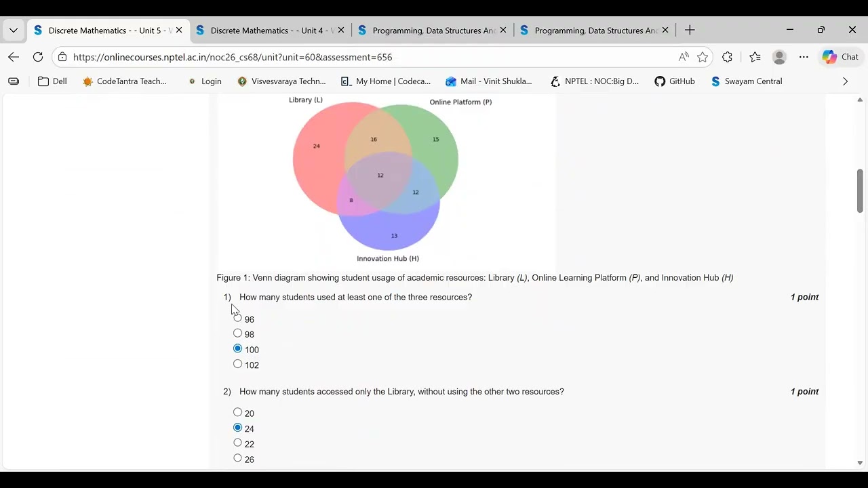Go back to previous page
Image resolution: width=868 pixels, height=488 pixels.
[x=14, y=57]
